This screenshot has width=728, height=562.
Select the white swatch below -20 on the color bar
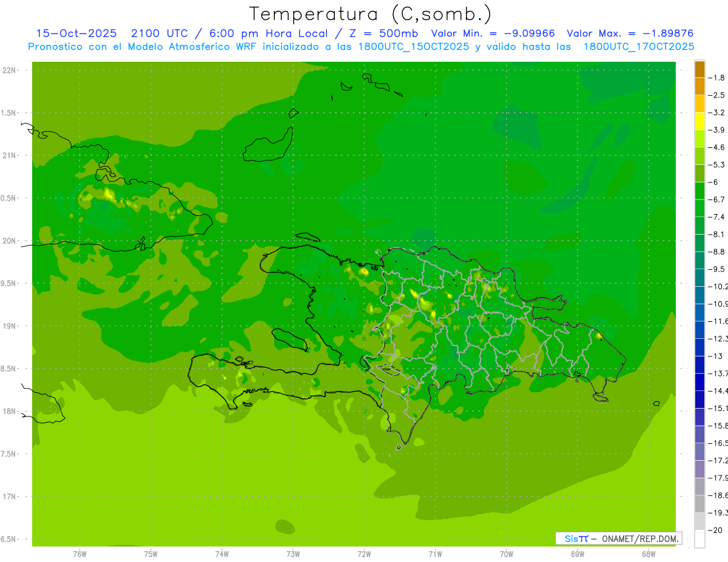point(699,538)
